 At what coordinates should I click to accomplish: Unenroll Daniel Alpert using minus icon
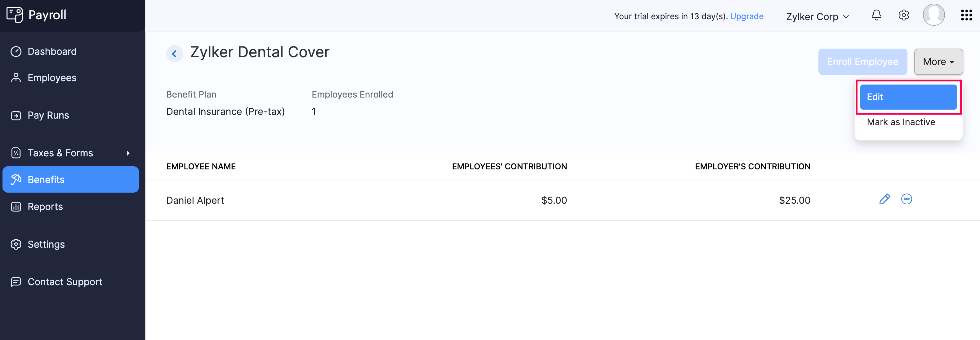click(907, 199)
